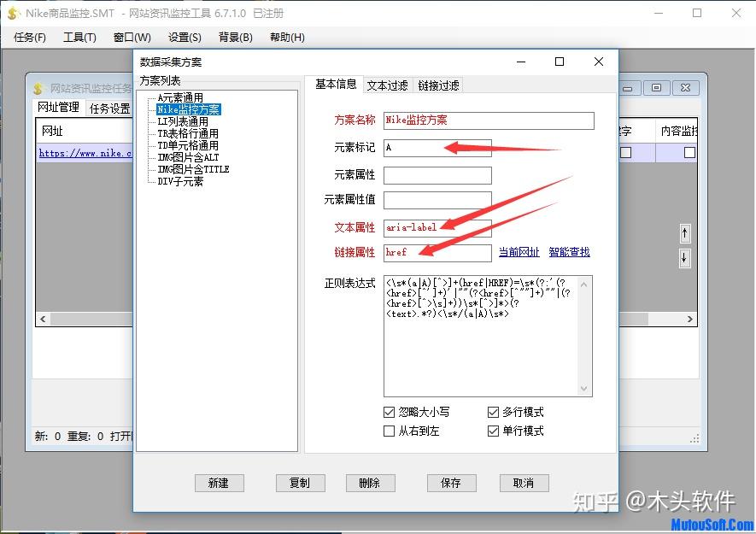Enable the 从右到左 checkbox
756x534 pixels.
pos(389,431)
